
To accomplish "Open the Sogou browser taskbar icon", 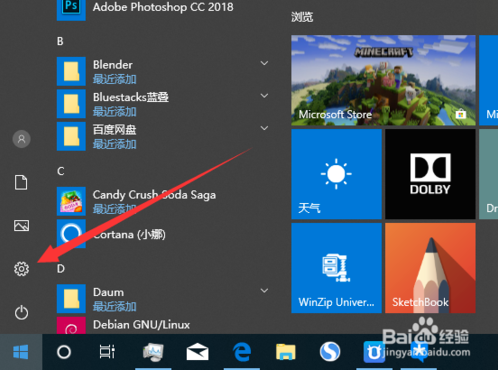I will coord(330,352).
